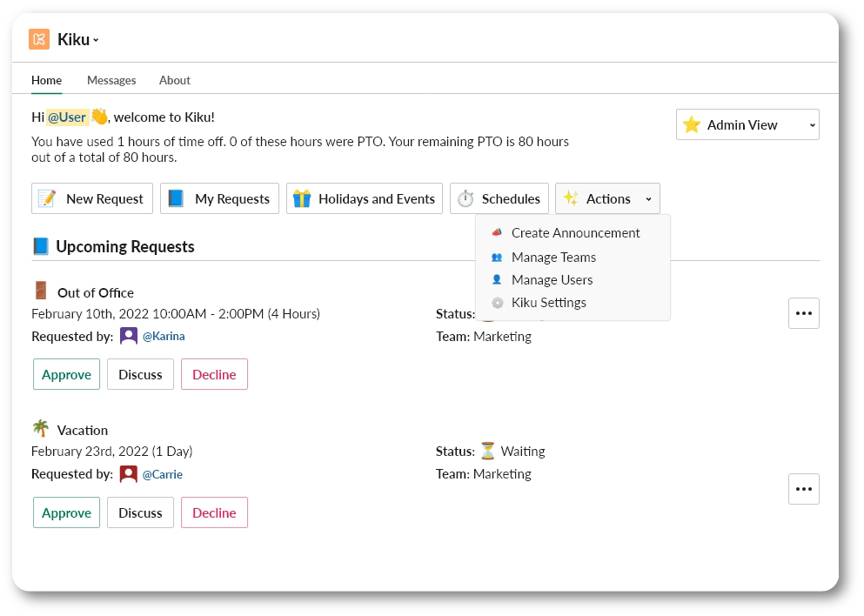Click the waving hand emoji in greeting
This screenshot has width=864, height=616.
pos(99,117)
